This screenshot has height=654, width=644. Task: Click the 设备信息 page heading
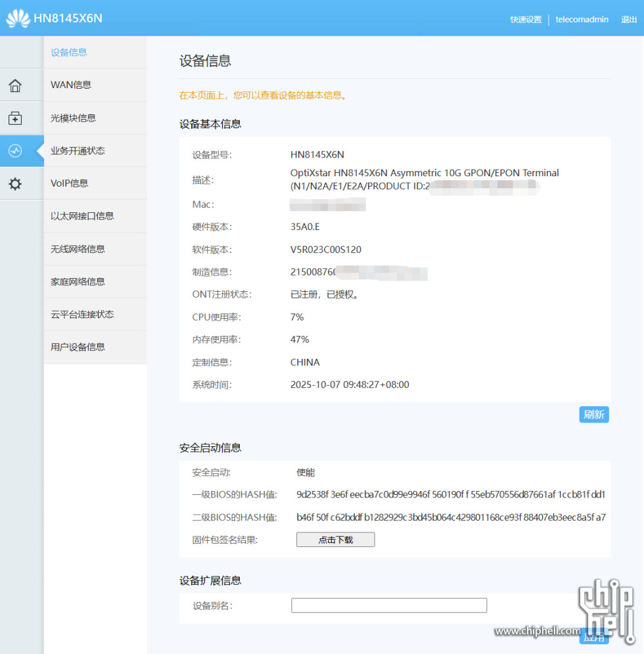pyautogui.click(x=205, y=61)
